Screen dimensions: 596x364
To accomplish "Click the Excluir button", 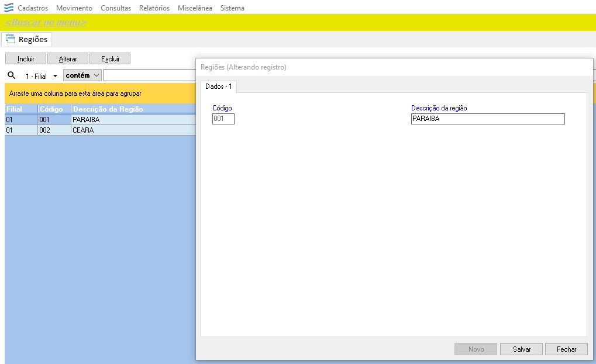I will point(110,59).
